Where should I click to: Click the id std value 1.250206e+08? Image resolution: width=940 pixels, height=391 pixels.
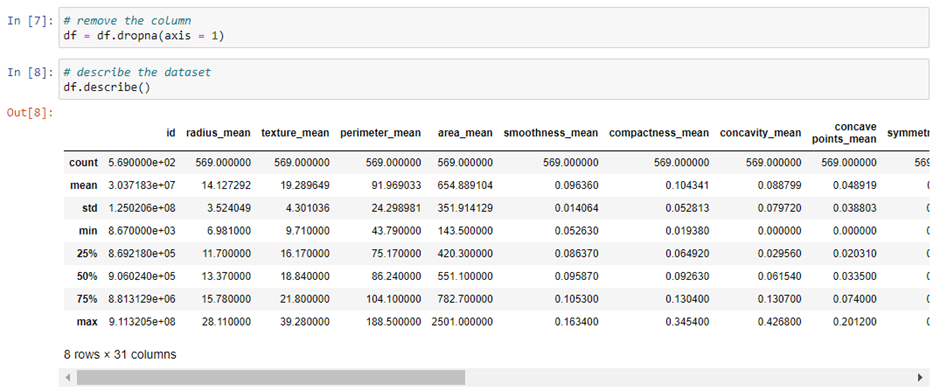pyautogui.click(x=142, y=209)
